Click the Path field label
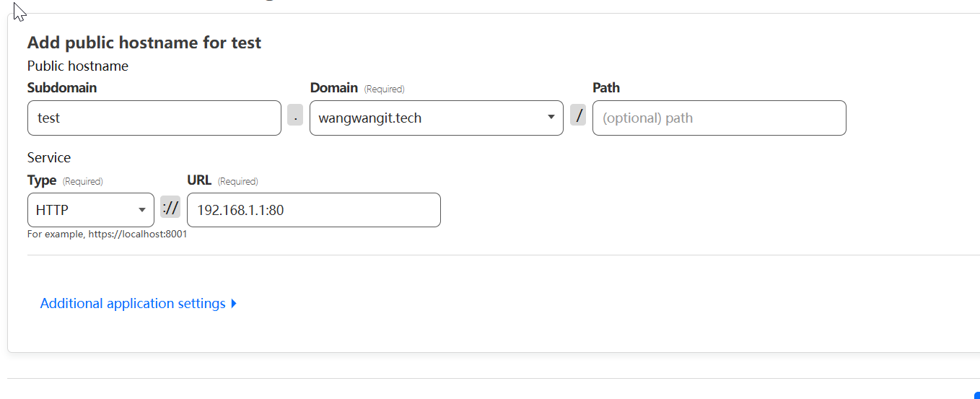The height and width of the screenshot is (399, 980). click(606, 88)
